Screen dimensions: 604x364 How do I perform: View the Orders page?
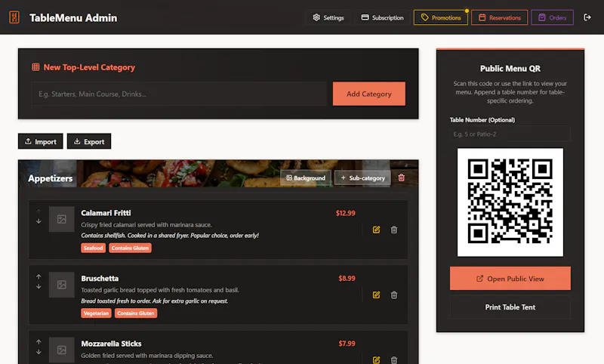(552, 17)
